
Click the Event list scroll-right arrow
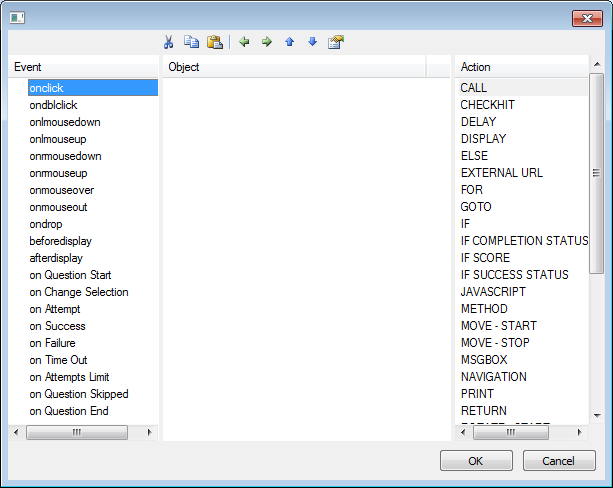pyautogui.click(x=150, y=432)
